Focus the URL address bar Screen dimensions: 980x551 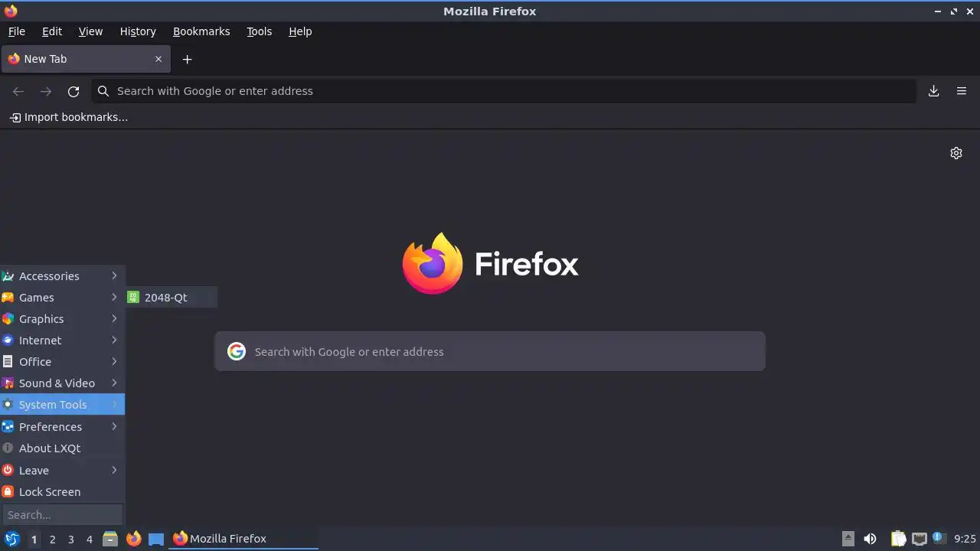tap(504, 91)
